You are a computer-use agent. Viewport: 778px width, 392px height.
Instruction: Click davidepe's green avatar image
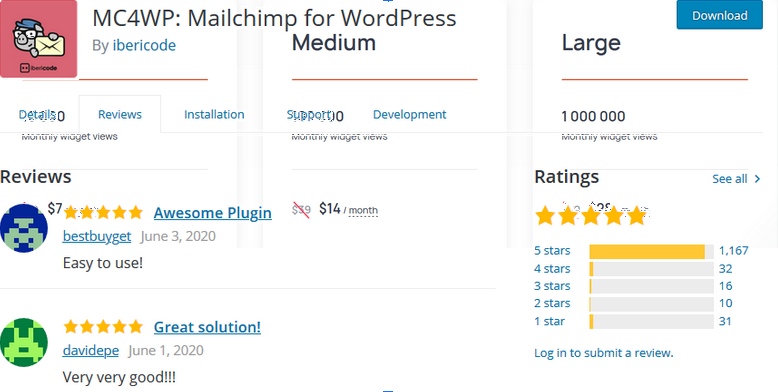click(x=24, y=342)
